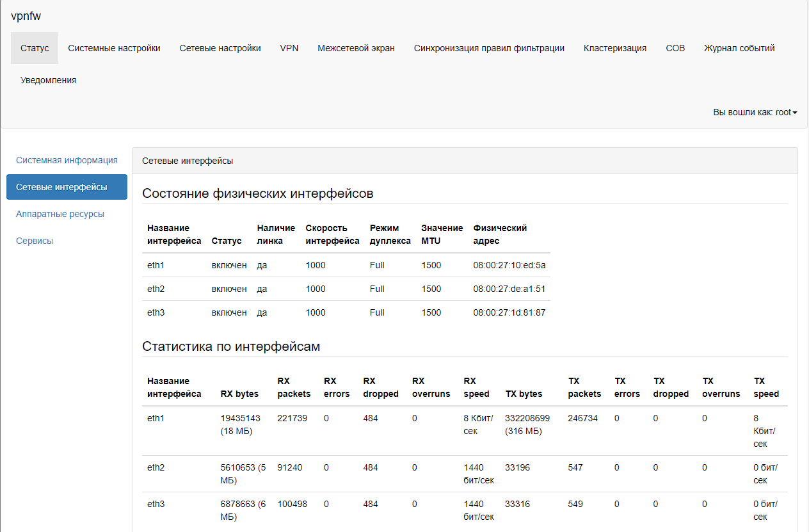Open Журнал событий from top menu
The height and width of the screenshot is (532, 809).
coord(739,48)
